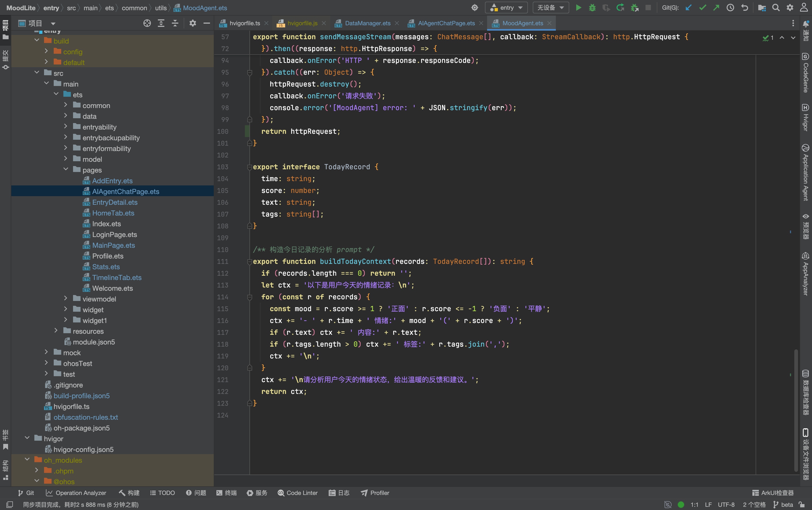The height and width of the screenshot is (510, 812).
Task: Roll back changes with undo icon
Action: (x=745, y=8)
